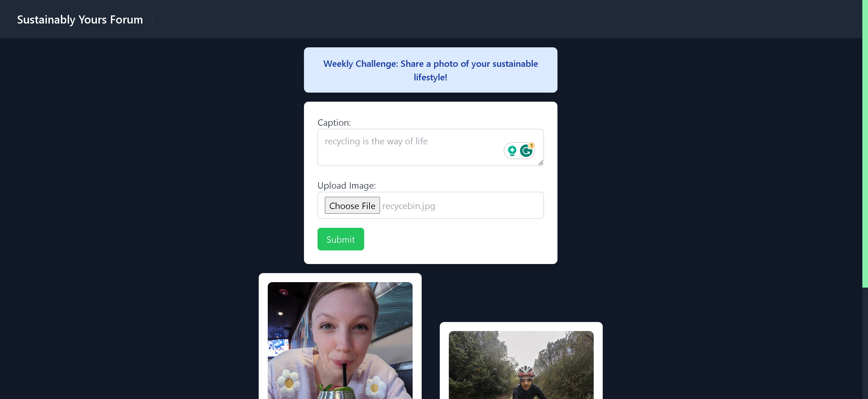868x399 pixels.
Task: Click the recycebin.jpg selected file name
Action: [x=408, y=206]
